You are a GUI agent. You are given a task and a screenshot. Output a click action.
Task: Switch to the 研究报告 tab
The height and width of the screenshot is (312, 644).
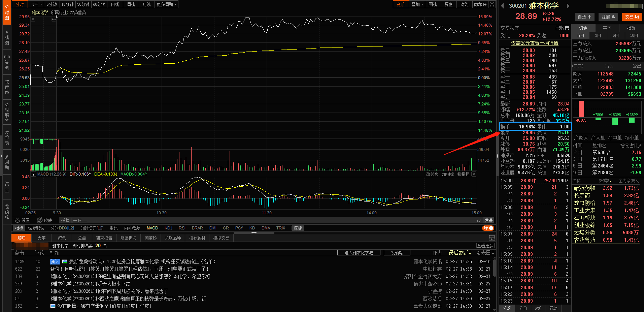[104, 238]
